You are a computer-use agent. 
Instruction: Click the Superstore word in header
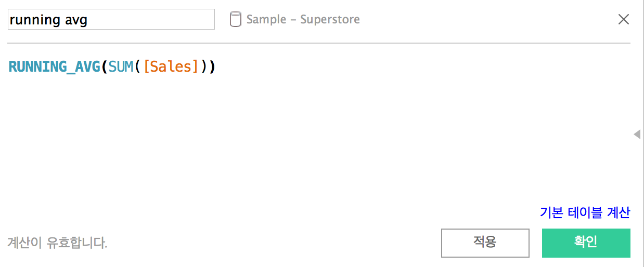pyautogui.click(x=330, y=20)
